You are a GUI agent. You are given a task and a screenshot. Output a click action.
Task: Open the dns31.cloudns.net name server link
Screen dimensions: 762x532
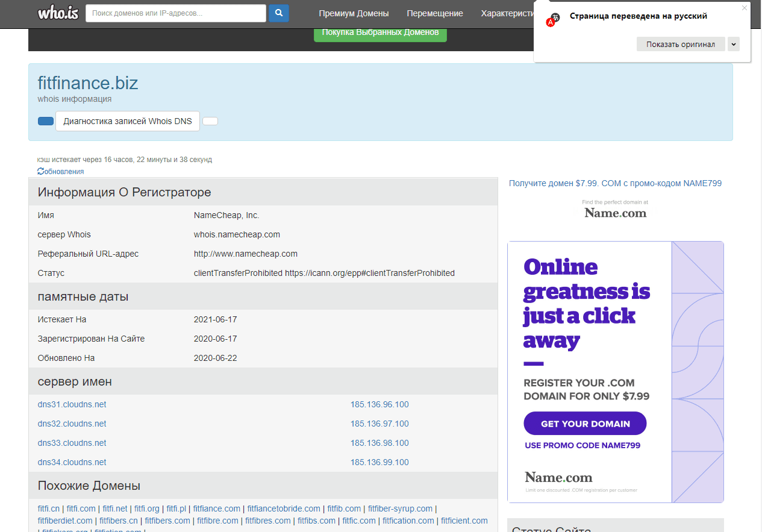[72, 404]
